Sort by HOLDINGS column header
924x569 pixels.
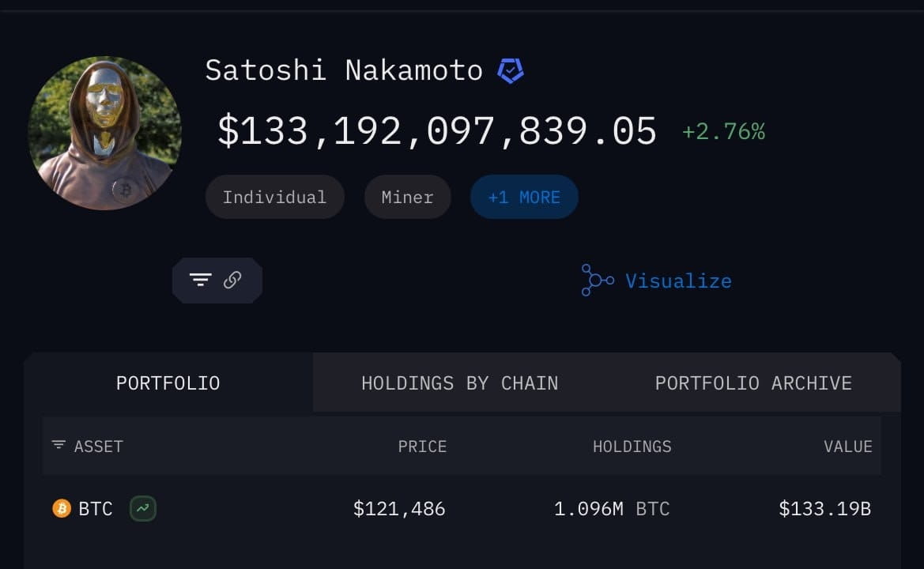pos(632,447)
